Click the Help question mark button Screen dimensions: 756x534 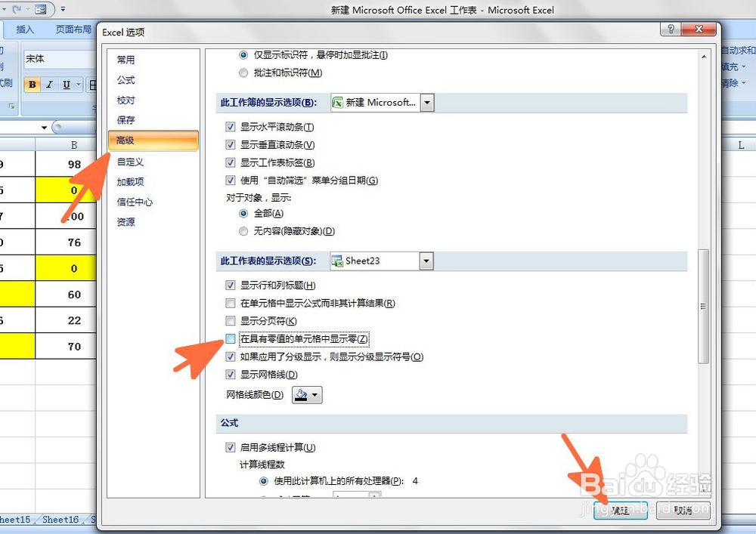coord(671,29)
